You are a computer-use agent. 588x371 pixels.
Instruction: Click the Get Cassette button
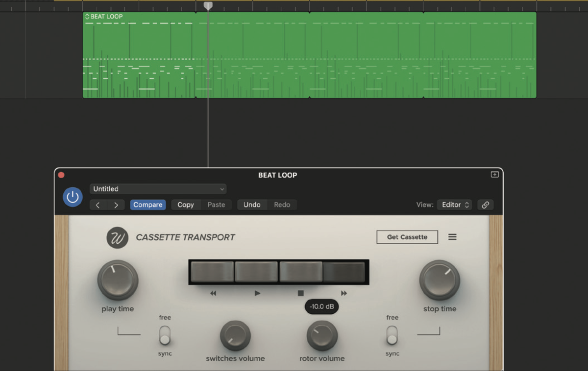[407, 236]
